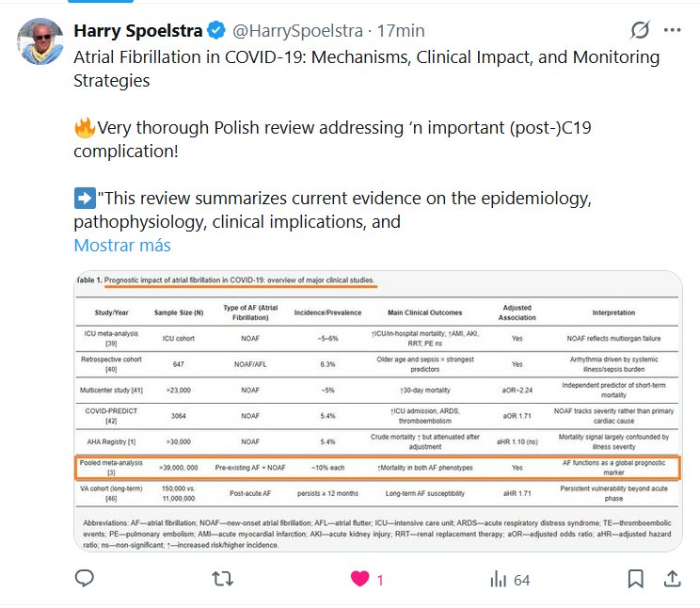Click the table abbreviations footnote
The width and height of the screenshot is (700, 608).
tap(376, 534)
